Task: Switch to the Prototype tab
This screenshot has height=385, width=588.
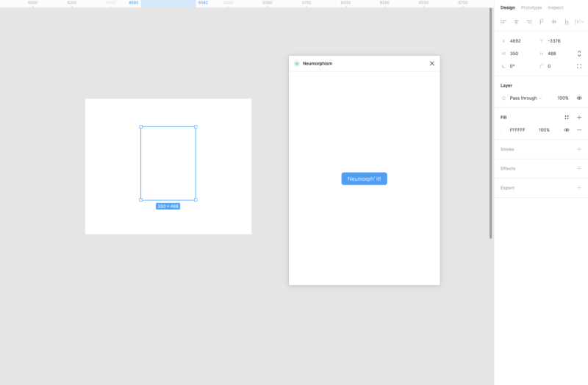Action: coord(531,7)
